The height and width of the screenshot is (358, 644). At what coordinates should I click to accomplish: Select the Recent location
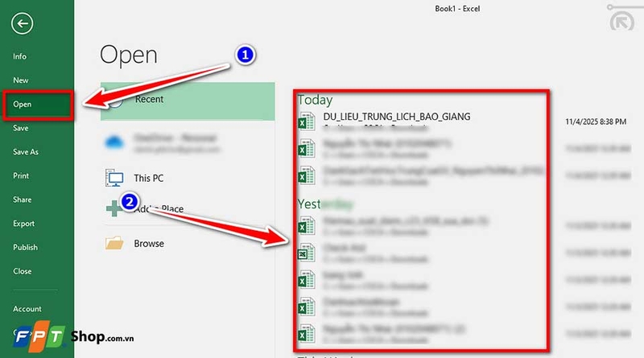tap(188, 101)
